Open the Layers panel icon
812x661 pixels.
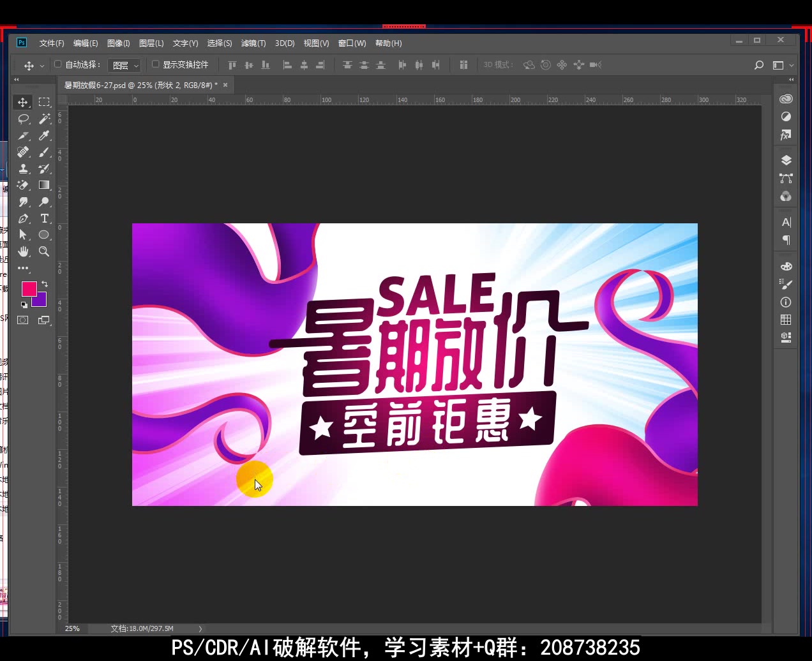[x=786, y=160]
